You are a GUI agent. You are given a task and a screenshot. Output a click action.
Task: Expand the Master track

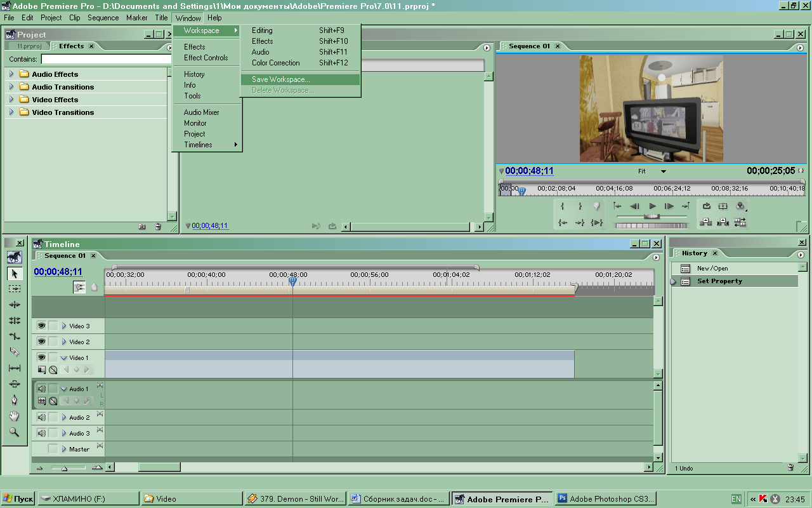coord(63,449)
